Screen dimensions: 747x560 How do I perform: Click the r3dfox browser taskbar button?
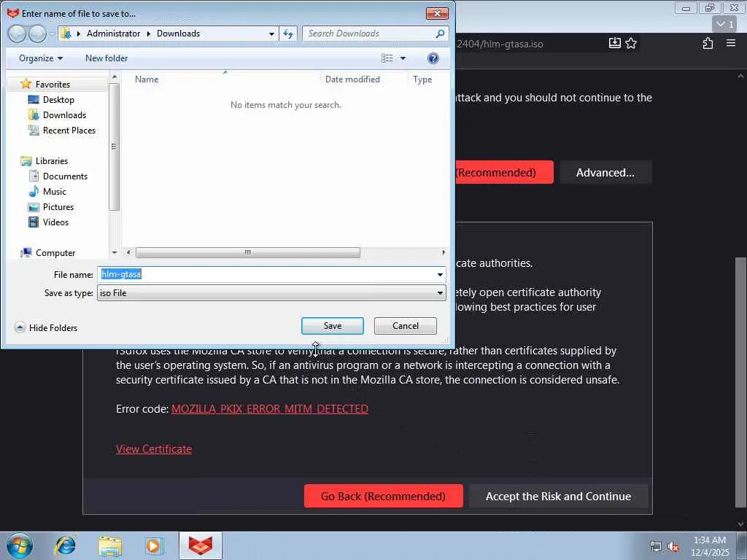point(201,545)
